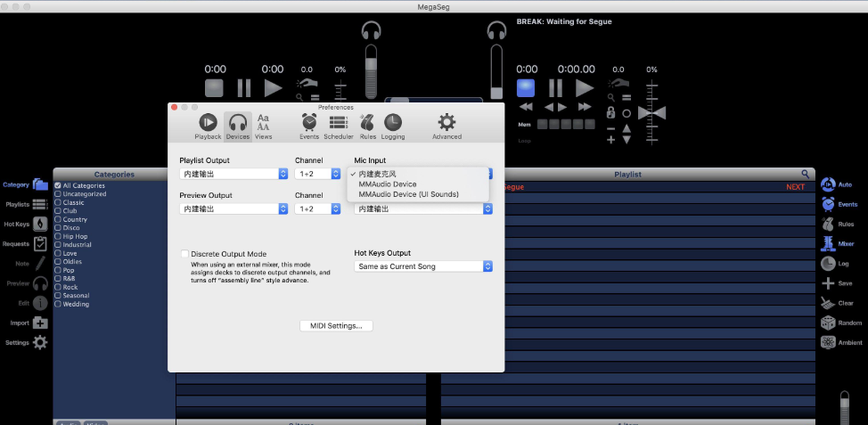
Task: Open the Hot Keys sidebar icon
Action: coord(40,224)
